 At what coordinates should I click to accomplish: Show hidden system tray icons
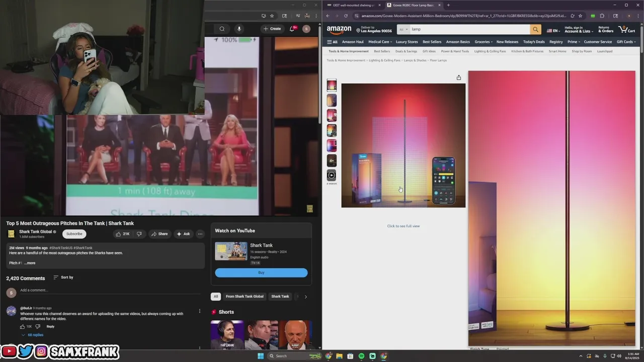pyautogui.click(x=581, y=356)
